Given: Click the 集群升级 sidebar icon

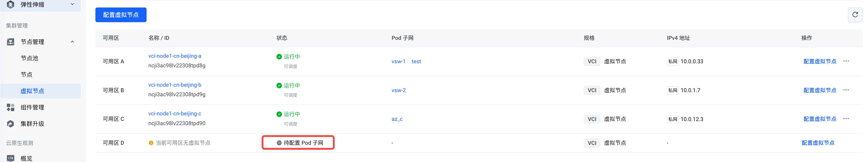Looking at the screenshot, I should point(11,124).
